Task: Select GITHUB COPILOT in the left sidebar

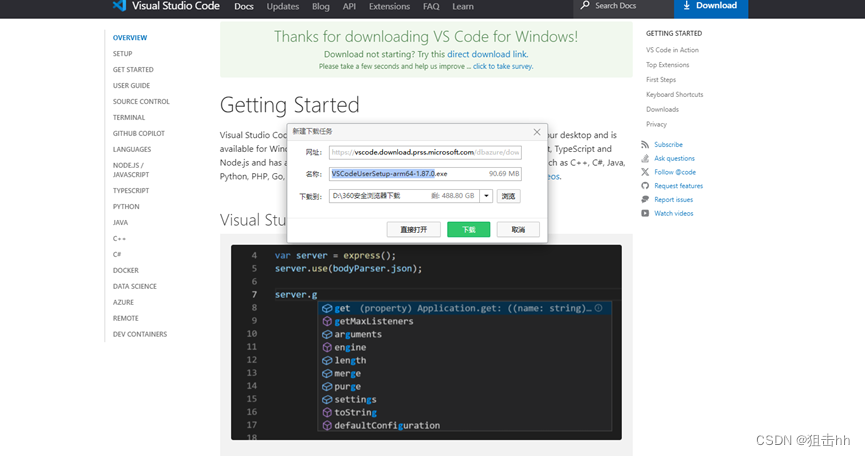Action: pos(138,133)
